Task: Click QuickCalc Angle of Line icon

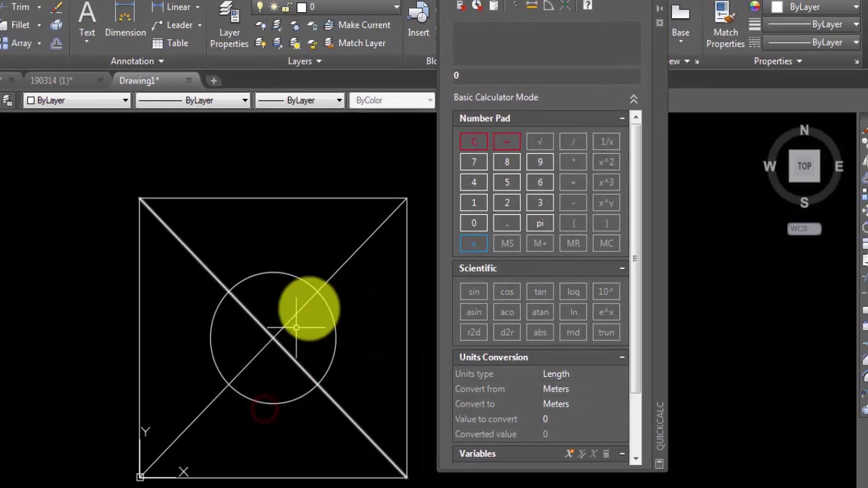Action: (549, 5)
